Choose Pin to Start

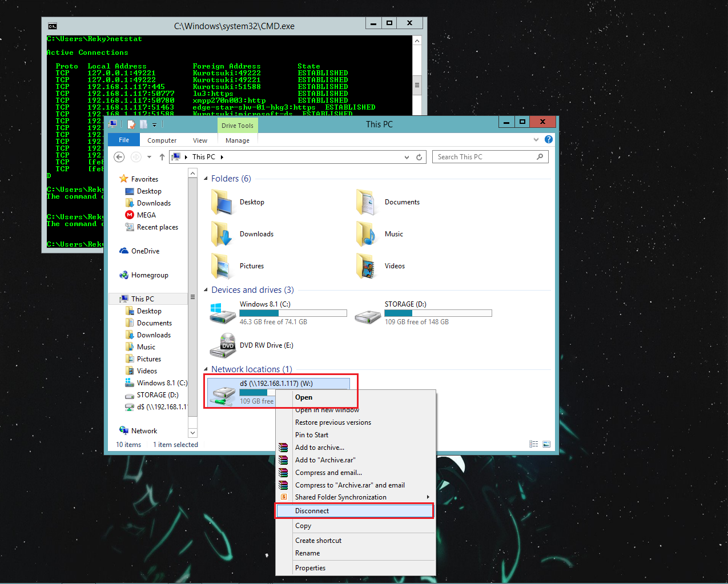[x=355, y=435]
